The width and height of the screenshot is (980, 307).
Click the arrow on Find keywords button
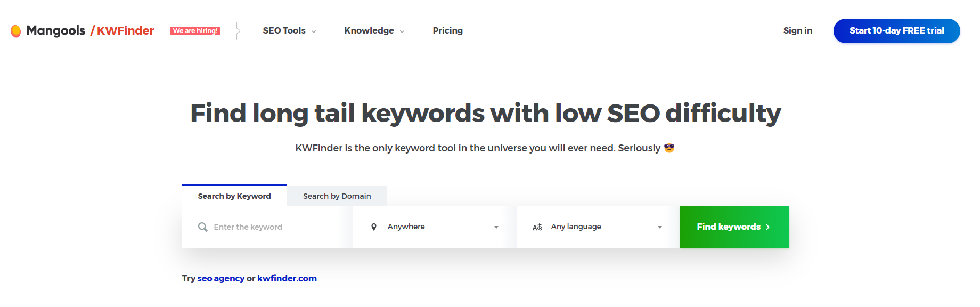[x=768, y=227]
